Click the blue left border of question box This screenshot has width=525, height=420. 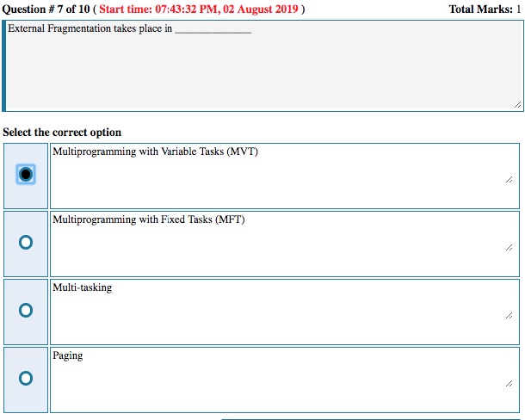[x=4, y=65]
